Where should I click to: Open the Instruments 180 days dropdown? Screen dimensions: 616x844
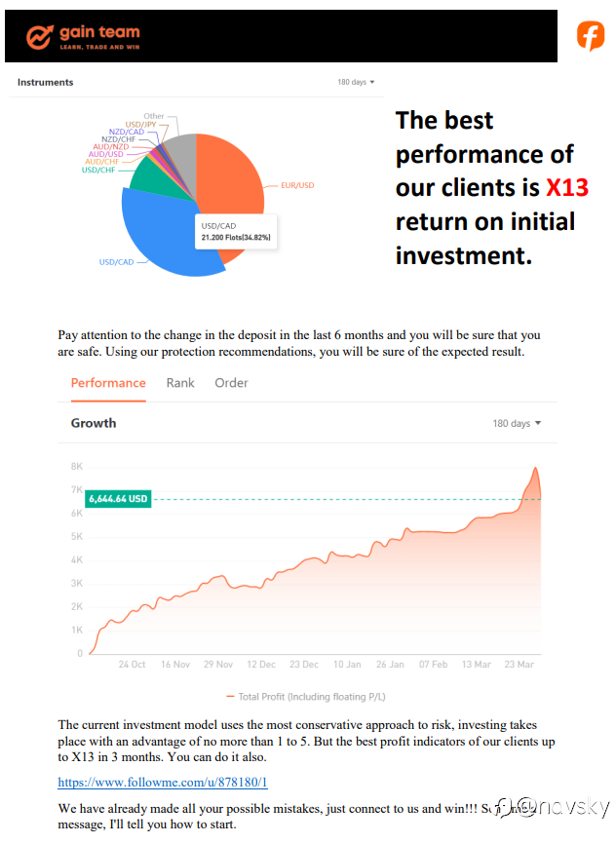point(356,83)
